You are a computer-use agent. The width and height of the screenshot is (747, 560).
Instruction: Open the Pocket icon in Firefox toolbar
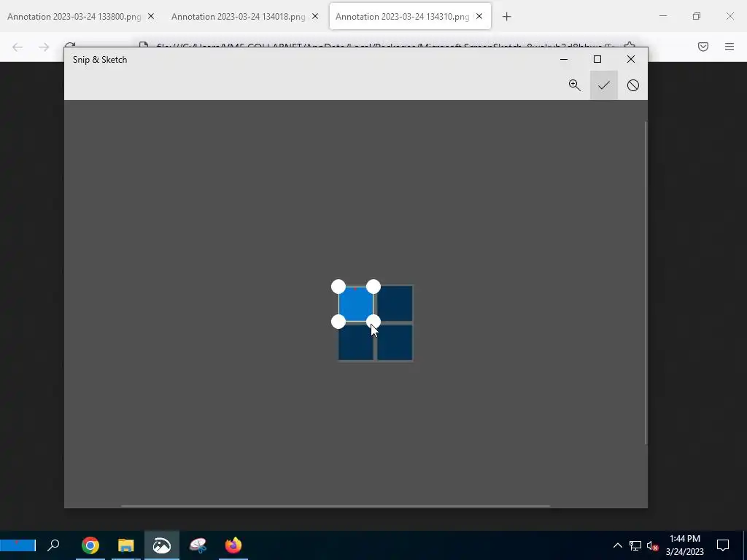[703, 47]
